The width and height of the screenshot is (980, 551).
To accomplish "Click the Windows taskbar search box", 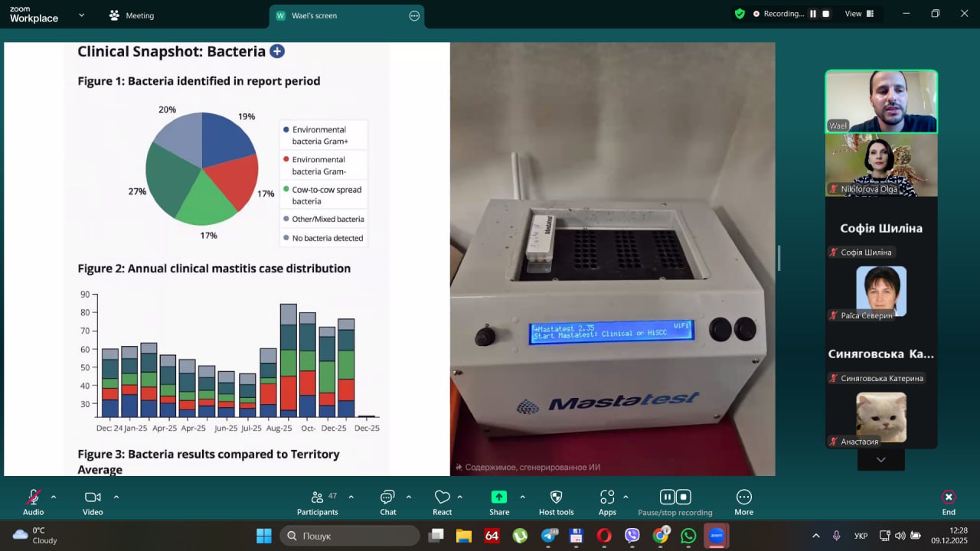I will tap(350, 536).
